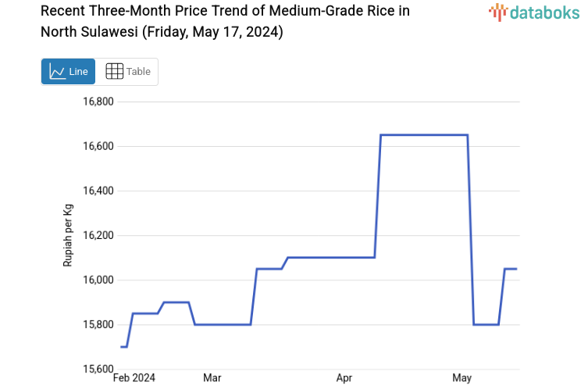Click the databoks bar-chart logo icon

(x=499, y=12)
